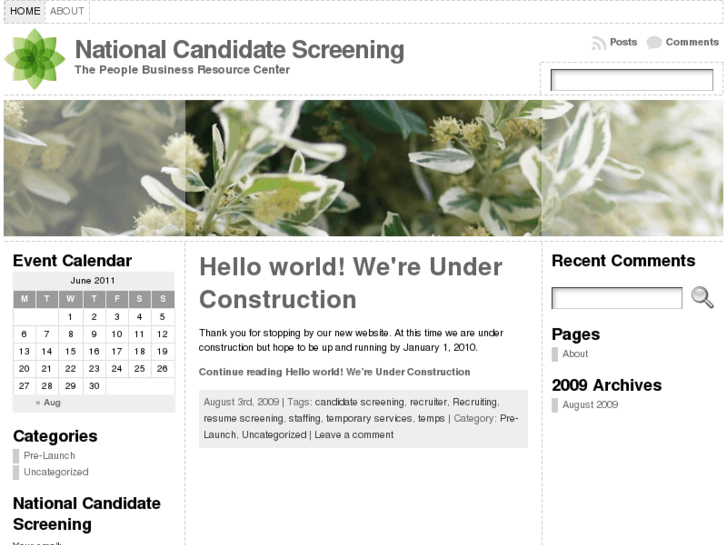This screenshot has width=727, height=545.
Task: Click the banner image of plants
Action: [x=363, y=168]
